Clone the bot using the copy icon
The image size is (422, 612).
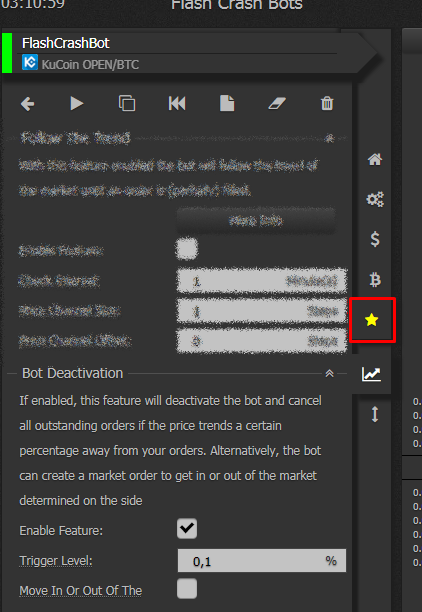click(x=127, y=103)
